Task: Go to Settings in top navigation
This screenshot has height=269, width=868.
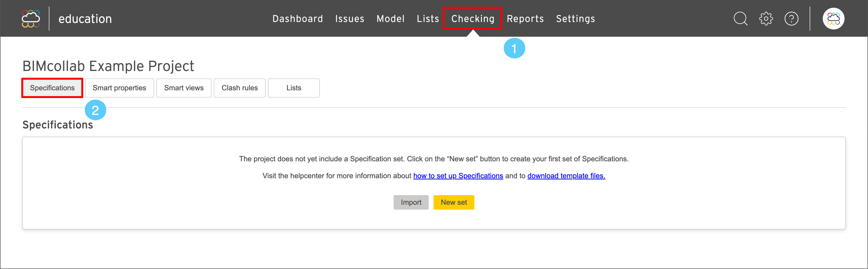Action: click(x=575, y=19)
